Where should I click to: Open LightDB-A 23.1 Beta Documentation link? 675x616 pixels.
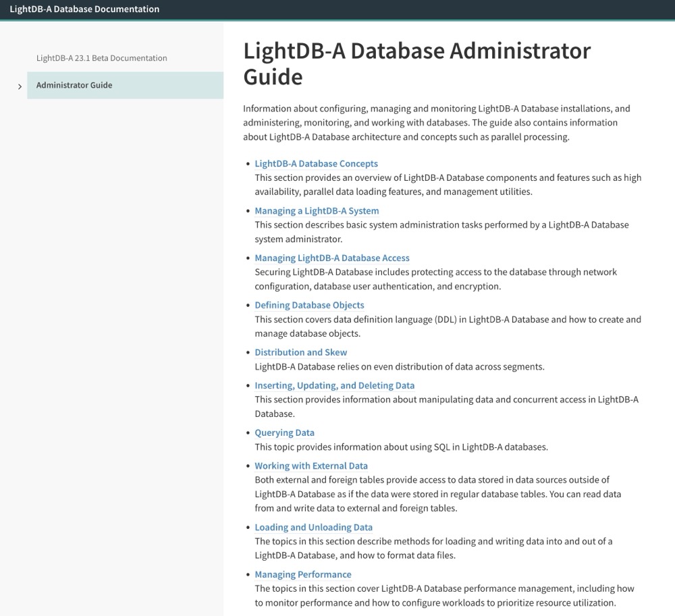click(x=102, y=58)
